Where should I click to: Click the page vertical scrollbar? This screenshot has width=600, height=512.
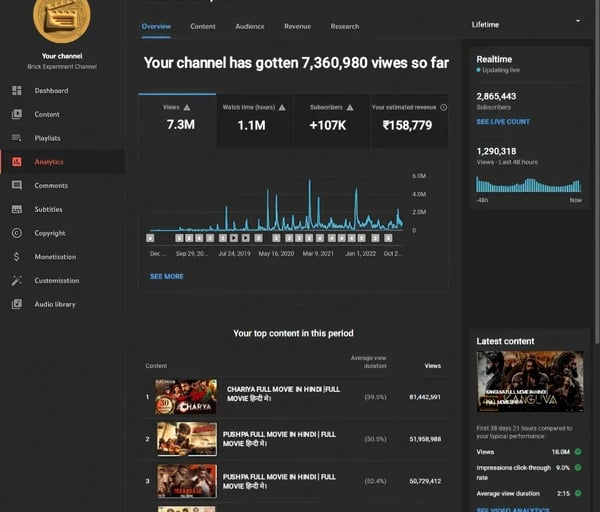pyautogui.click(x=597, y=172)
